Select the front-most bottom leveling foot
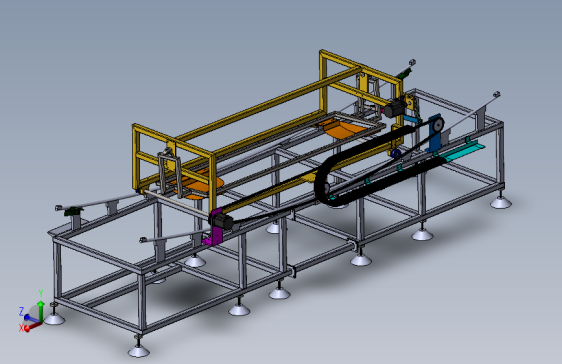This screenshot has width=562, height=364. (x=139, y=350)
